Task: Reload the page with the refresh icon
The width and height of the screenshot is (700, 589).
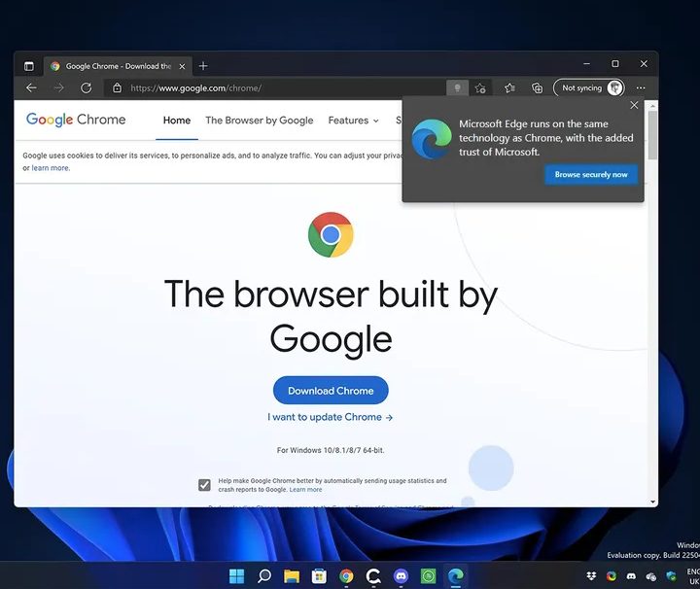Action: 87,87
